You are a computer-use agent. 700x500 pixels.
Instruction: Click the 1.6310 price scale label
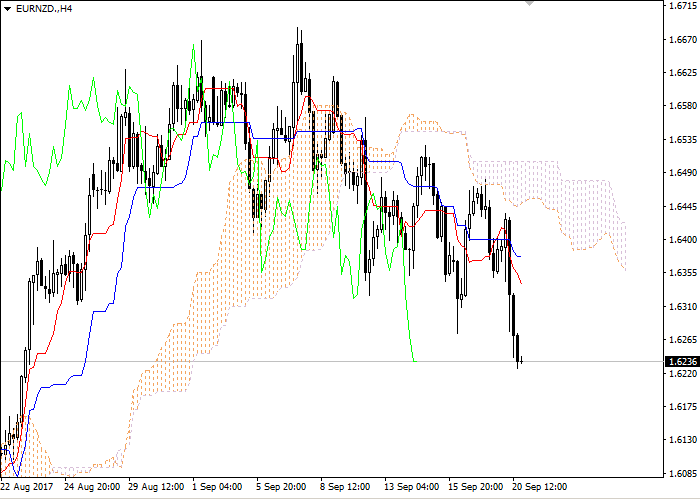tap(683, 307)
